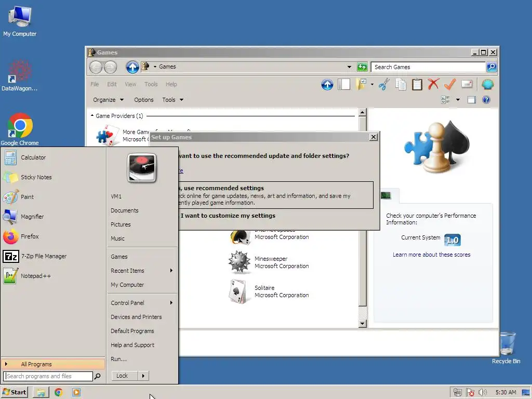Click the Chrome icon in the taskbar

click(x=59, y=392)
